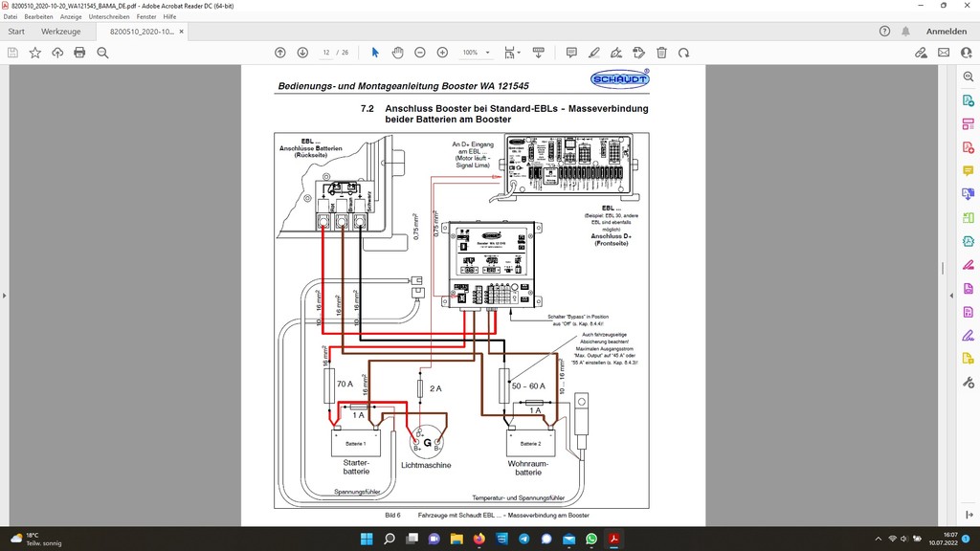Click the sign document pen icon
Image resolution: width=980 pixels, height=551 pixels.
coord(616,54)
